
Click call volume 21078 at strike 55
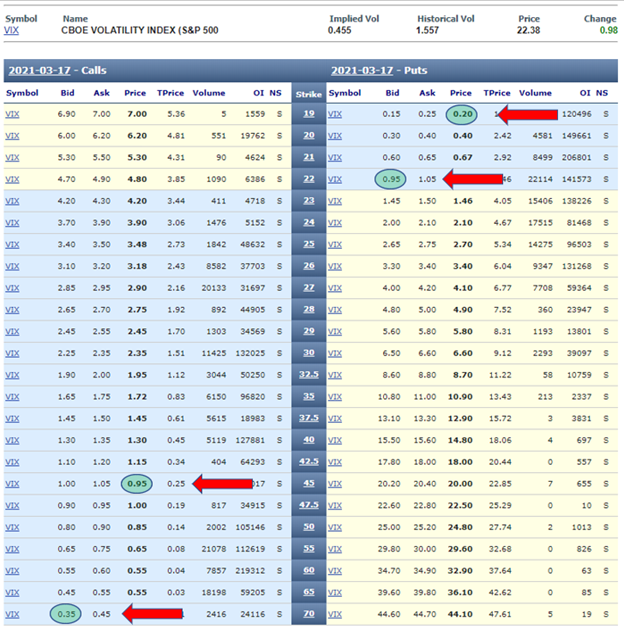(214, 549)
